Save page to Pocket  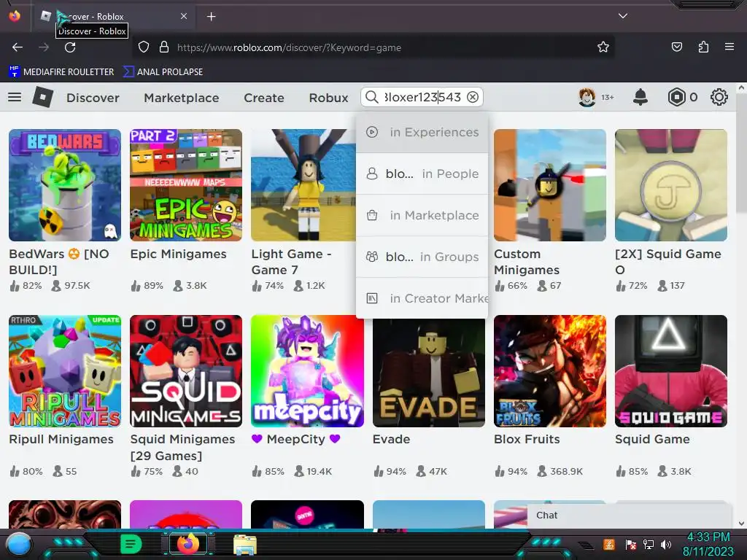pos(676,47)
